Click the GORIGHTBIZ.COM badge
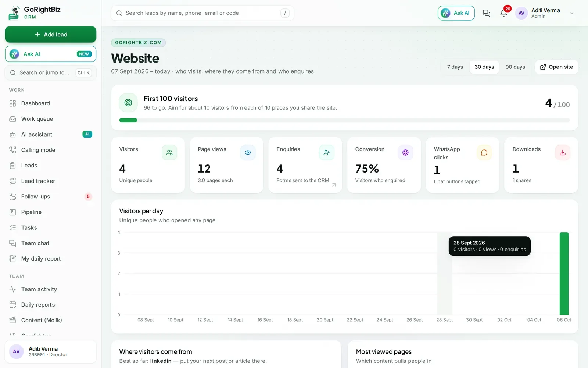The image size is (588, 368). coord(138,43)
